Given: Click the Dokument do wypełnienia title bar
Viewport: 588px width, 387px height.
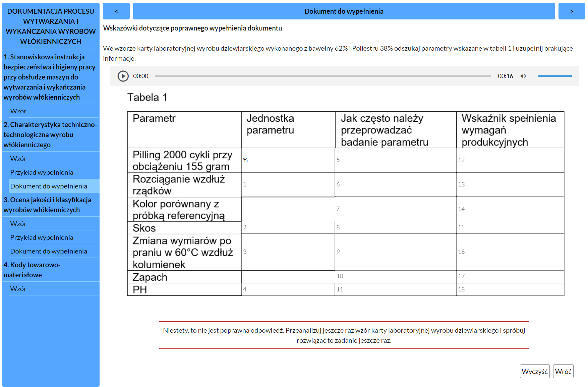Looking at the screenshot, I should (344, 11).
